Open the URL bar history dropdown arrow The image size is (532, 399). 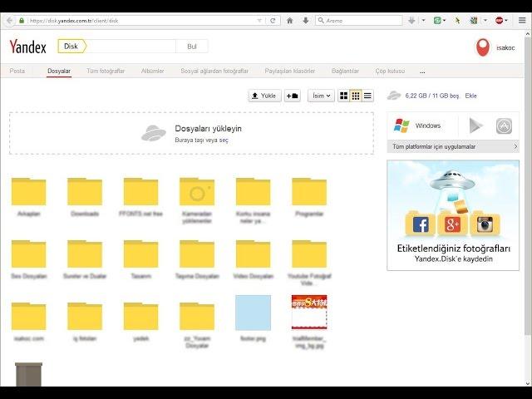tap(259, 21)
